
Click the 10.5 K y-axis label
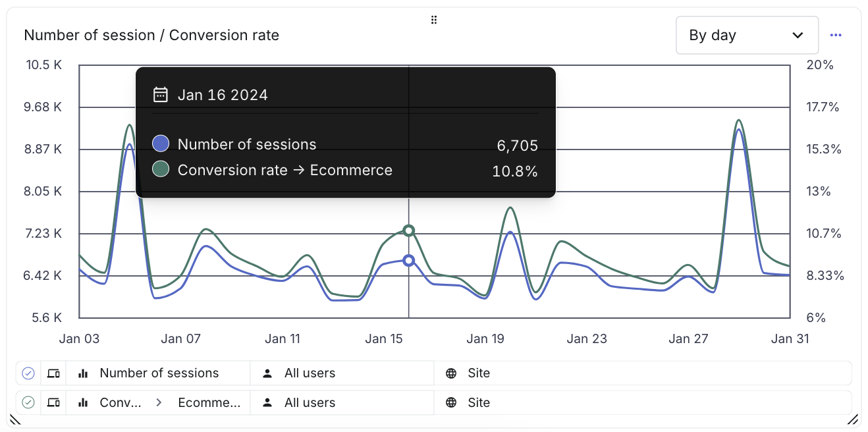click(43, 65)
